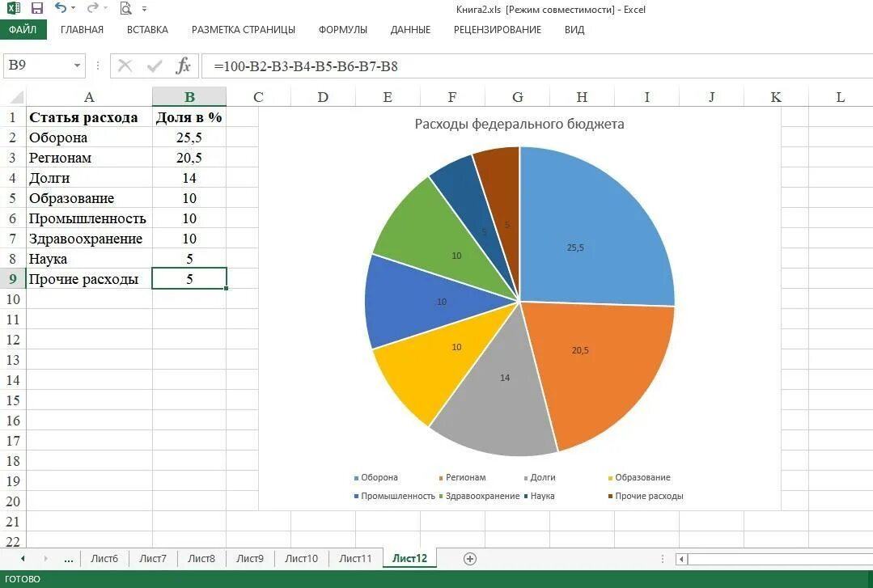This screenshot has width=873, height=588.
Task: Switch to sheet Лист8
Action: point(201,559)
